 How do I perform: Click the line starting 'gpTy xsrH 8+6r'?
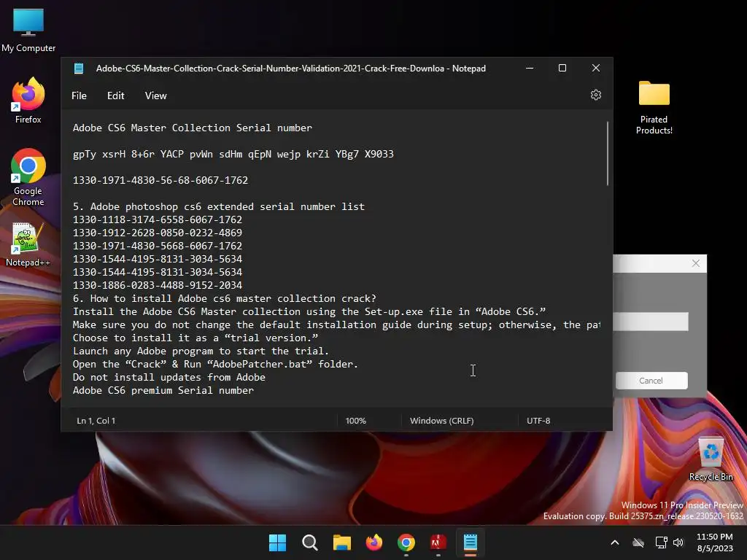pos(233,155)
